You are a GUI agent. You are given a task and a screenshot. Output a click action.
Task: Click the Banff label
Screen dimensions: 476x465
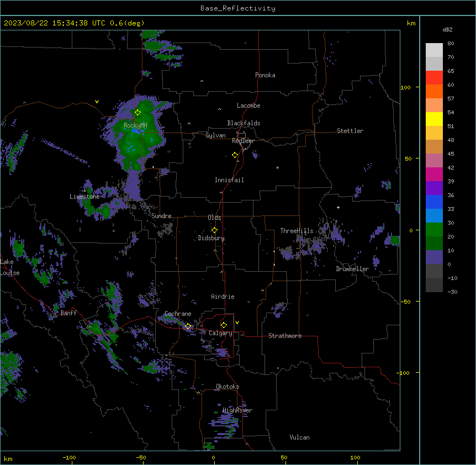[68, 313]
